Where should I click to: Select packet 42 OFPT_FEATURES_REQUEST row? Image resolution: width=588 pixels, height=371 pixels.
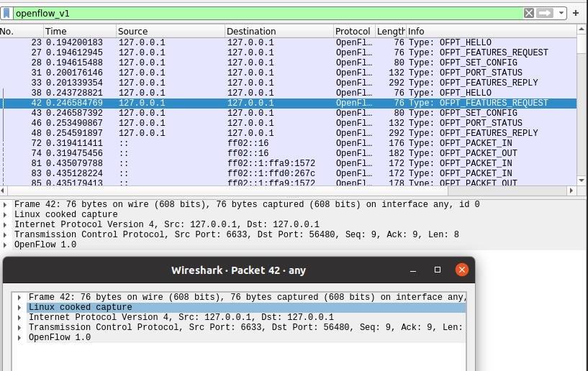coord(288,103)
